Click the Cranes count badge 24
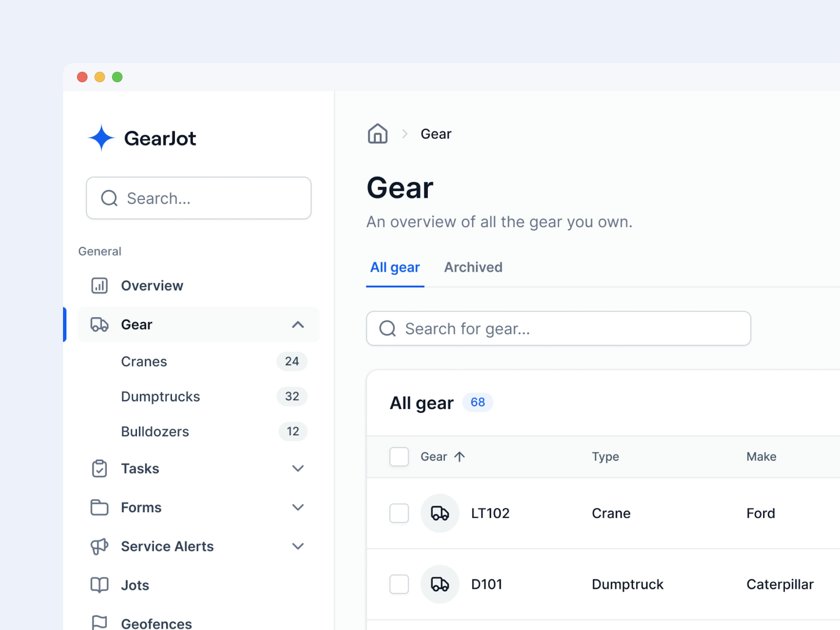The width and height of the screenshot is (840, 630). tap(292, 361)
